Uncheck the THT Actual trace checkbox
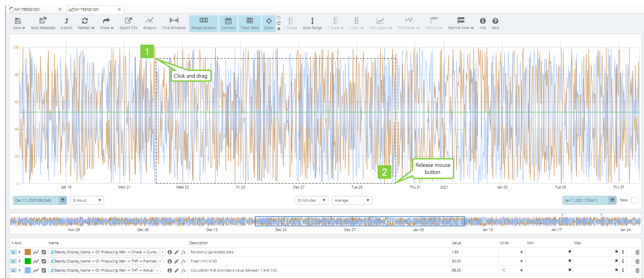Viewport: 644px width, 278px height. point(44,270)
